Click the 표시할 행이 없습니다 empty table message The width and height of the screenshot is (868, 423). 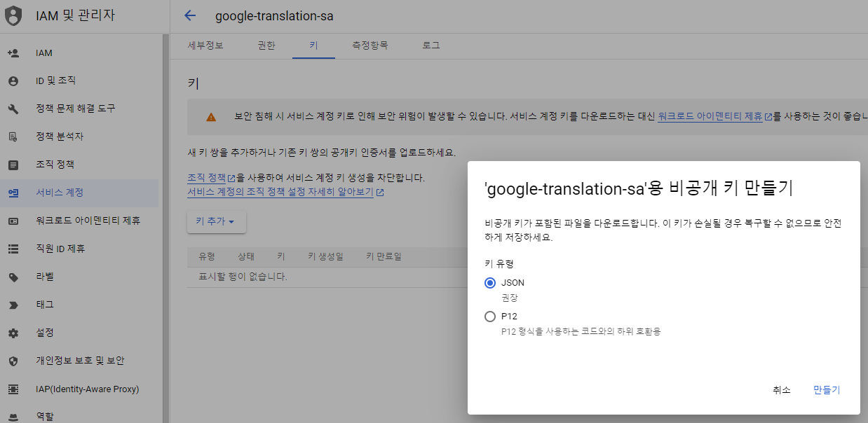[243, 277]
